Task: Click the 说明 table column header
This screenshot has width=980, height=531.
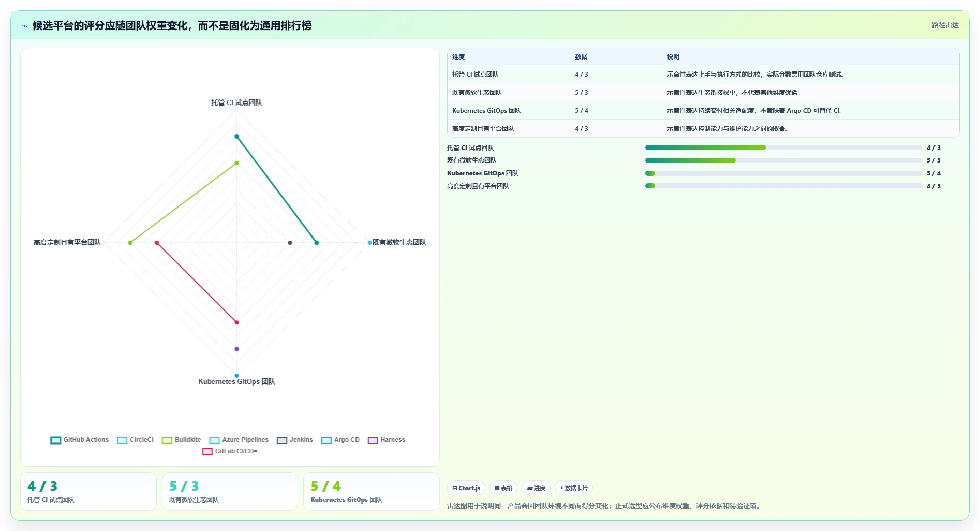Action: (x=673, y=57)
